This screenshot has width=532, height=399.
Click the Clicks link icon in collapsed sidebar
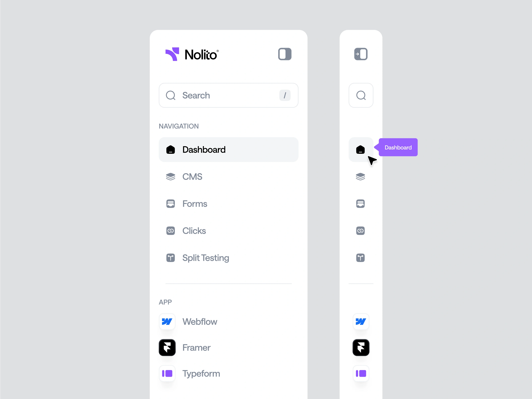[x=360, y=231]
